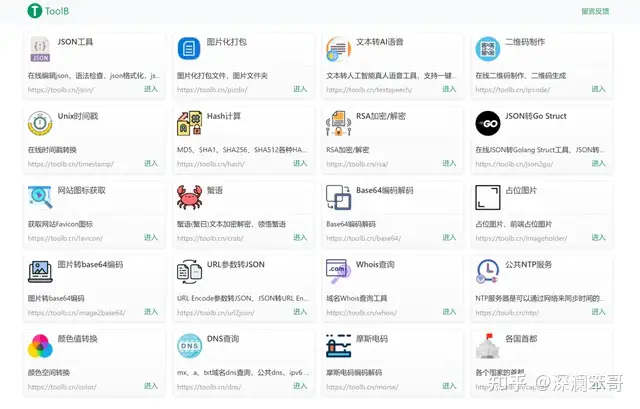The width and height of the screenshot is (640, 409).
Task: Click 进入 on the DNS查询 card
Action: [300, 386]
